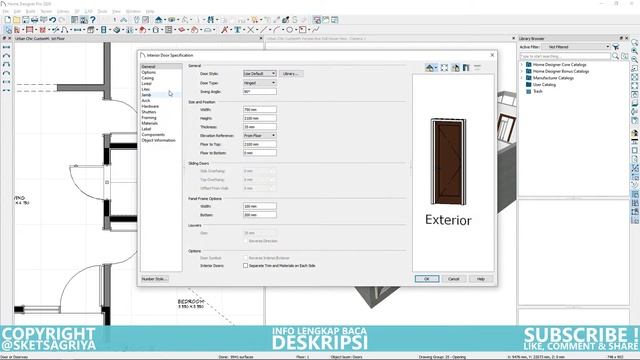
Task: Open the Tools menu
Action: [102, 11]
